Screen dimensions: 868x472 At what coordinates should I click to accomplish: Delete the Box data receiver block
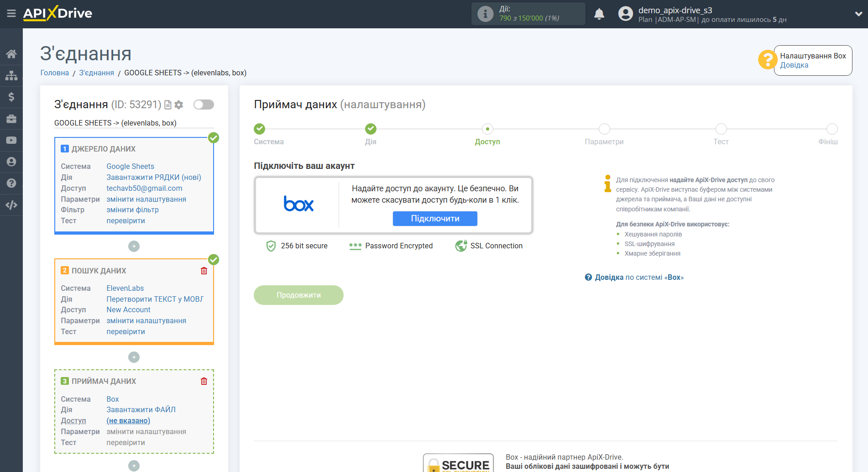[204, 381]
